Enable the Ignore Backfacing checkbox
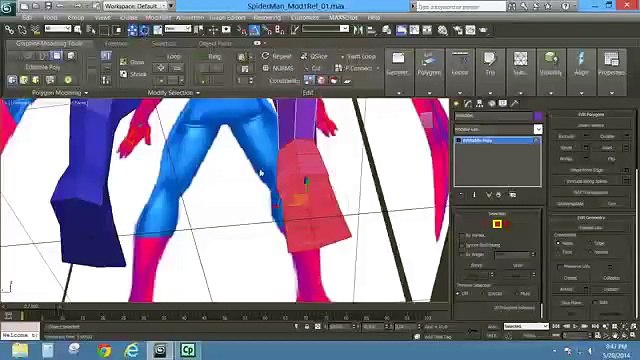640x360 pixels. 462,245
